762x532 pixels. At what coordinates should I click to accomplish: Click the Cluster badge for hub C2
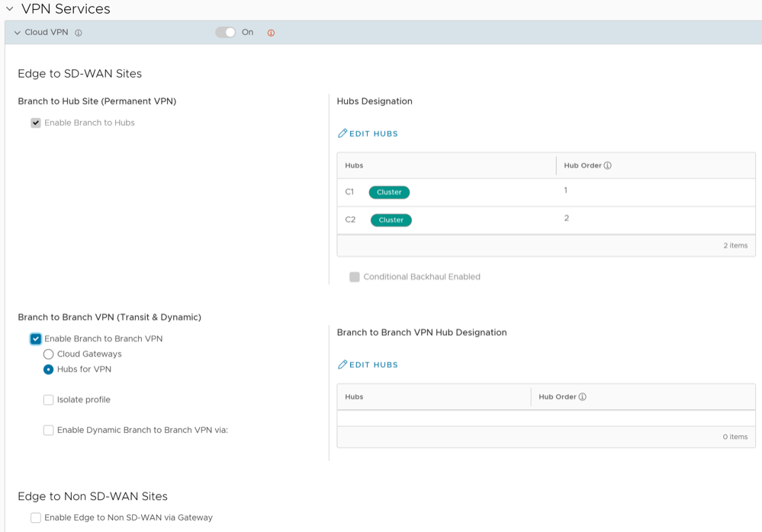391,220
